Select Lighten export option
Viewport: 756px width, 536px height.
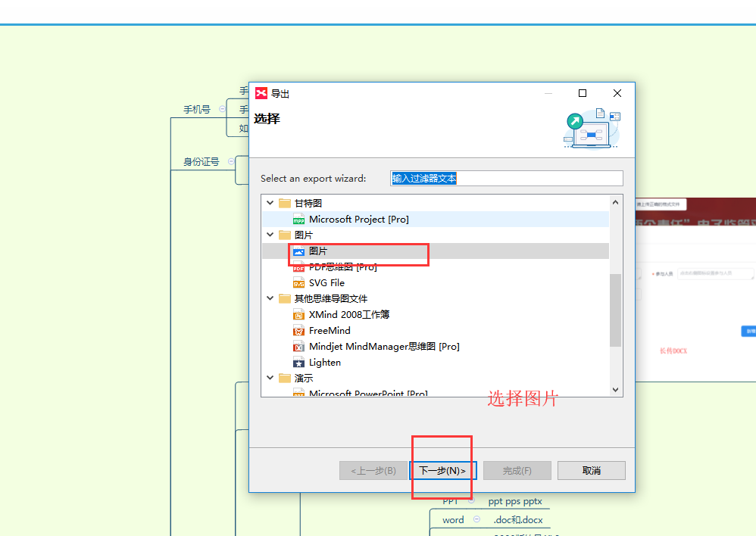[324, 363]
